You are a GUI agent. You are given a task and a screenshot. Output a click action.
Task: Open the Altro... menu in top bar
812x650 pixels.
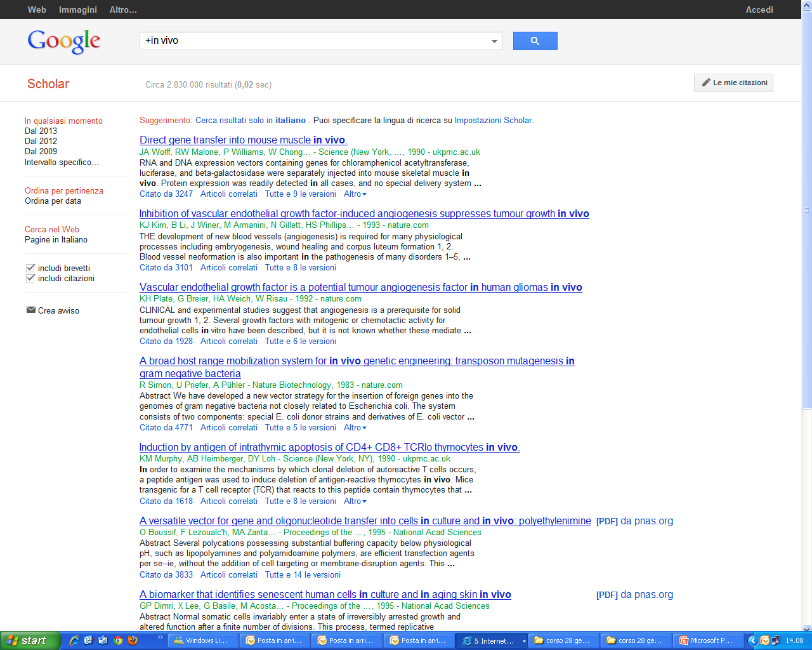tap(123, 10)
